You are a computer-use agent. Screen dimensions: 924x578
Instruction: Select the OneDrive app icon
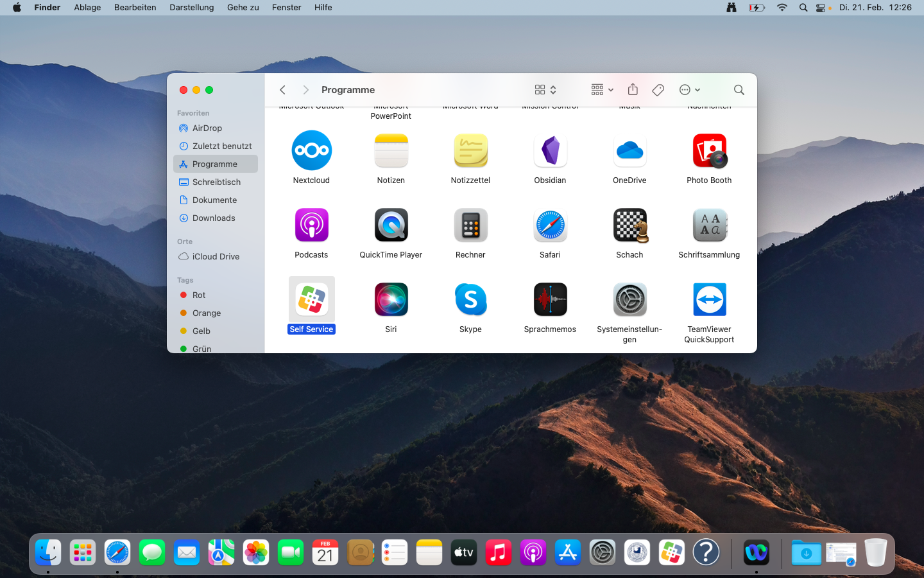[x=629, y=150]
